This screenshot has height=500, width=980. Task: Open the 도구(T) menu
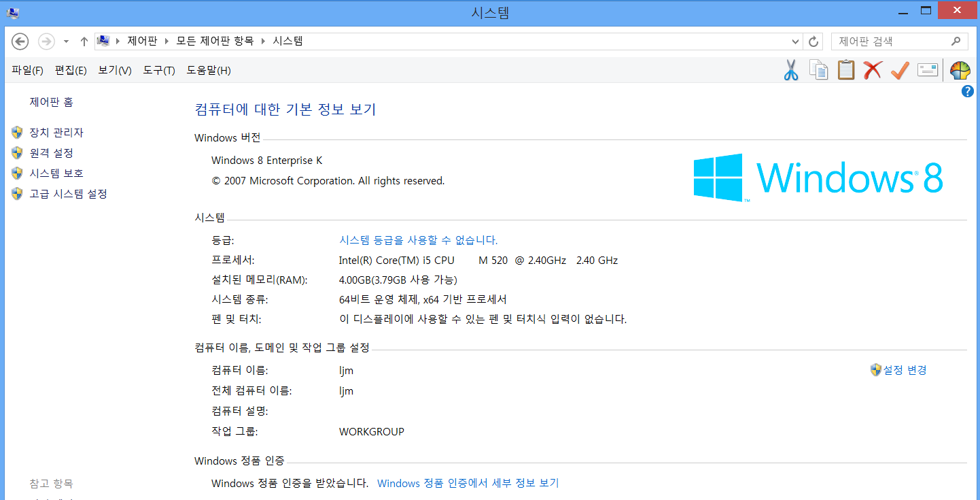159,70
